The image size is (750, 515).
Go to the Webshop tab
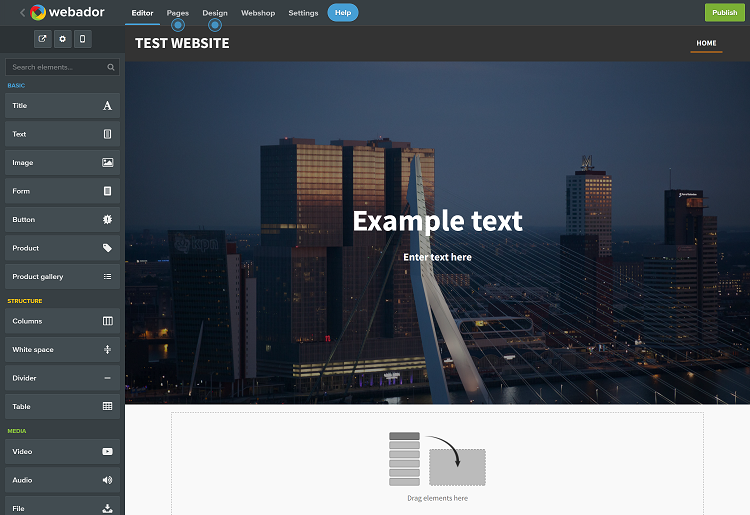click(258, 13)
